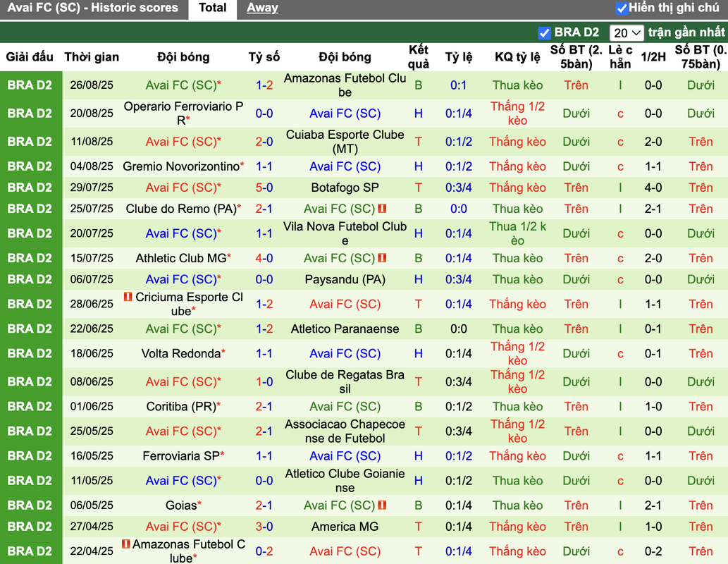
Task: Open the 20 recent matches dropdown
Action: click(x=627, y=33)
